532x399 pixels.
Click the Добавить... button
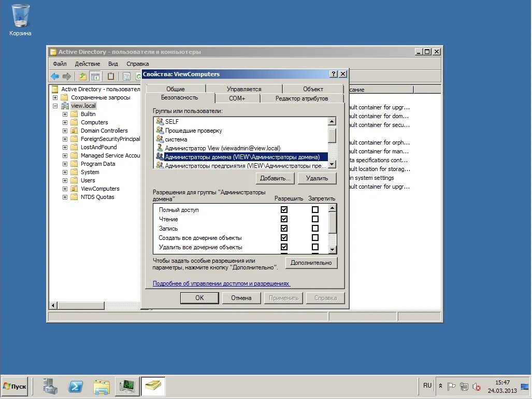click(275, 178)
